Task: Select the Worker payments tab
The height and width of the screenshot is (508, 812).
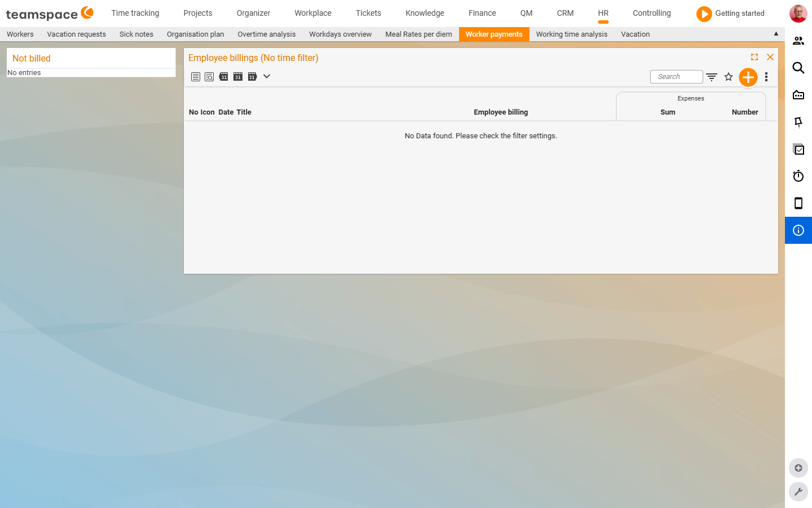Action: click(x=494, y=34)
